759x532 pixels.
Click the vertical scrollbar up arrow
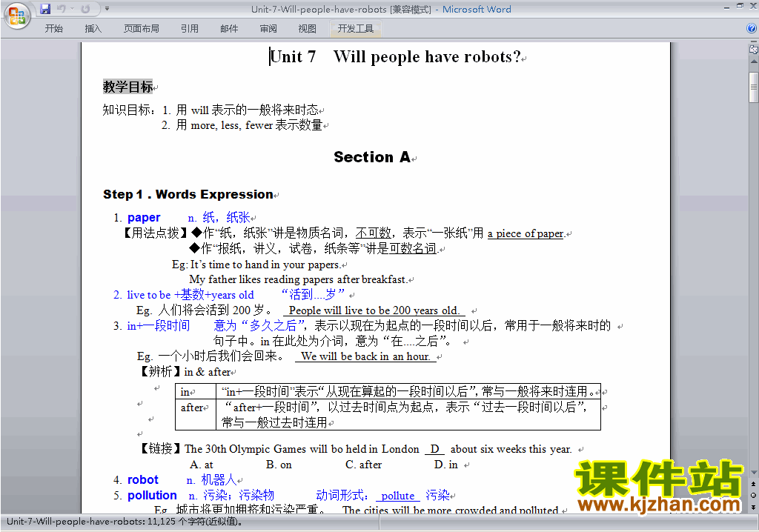coord(754,62)
